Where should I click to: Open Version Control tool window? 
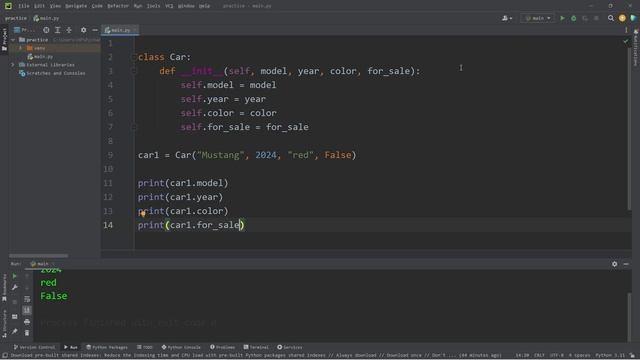(34, 347)
